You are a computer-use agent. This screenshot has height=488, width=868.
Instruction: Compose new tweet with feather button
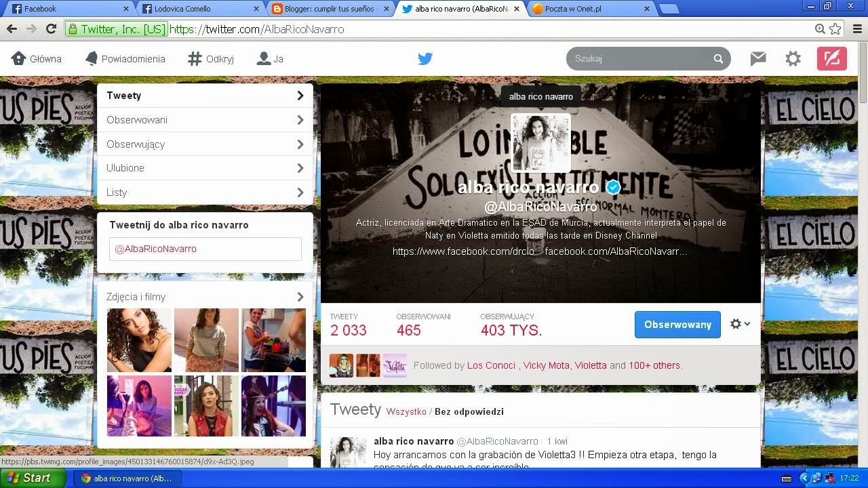tap(832, 59)
